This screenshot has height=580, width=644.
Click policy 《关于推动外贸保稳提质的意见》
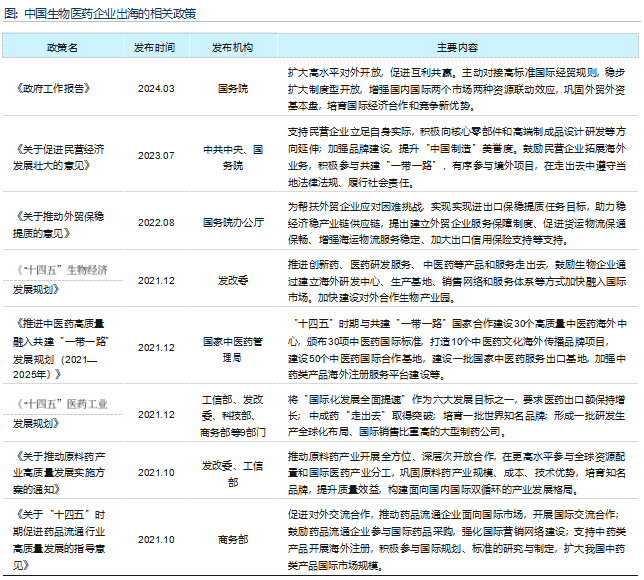click(x=60, y=222)
